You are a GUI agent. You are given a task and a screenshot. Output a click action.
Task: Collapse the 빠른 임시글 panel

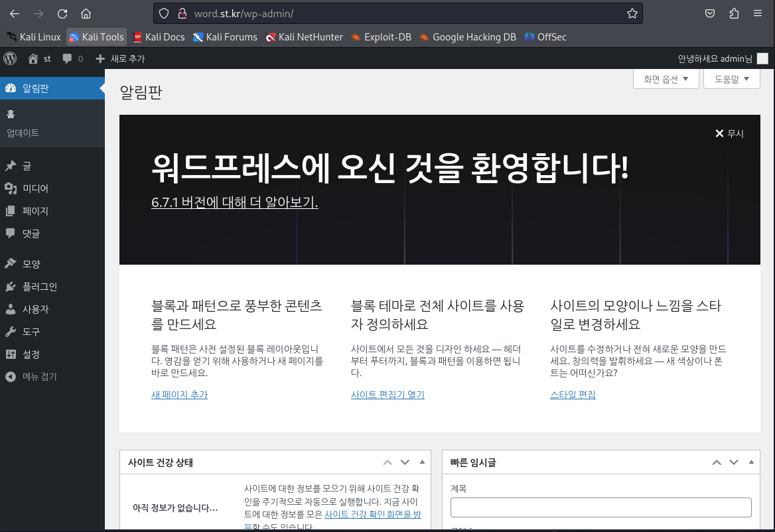[751, 462]
